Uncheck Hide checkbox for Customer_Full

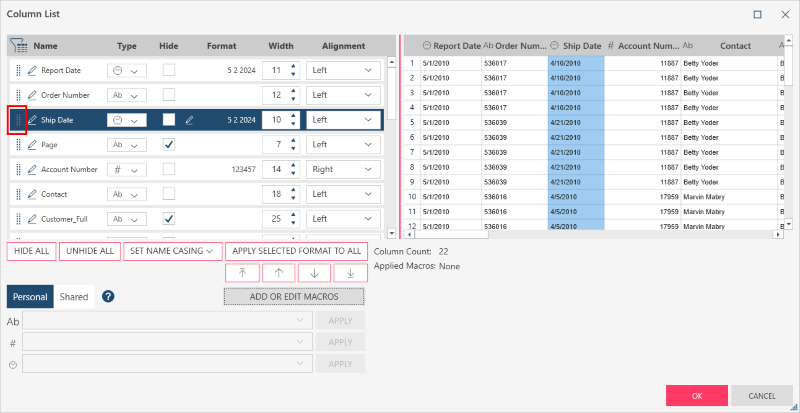point(169,218)
